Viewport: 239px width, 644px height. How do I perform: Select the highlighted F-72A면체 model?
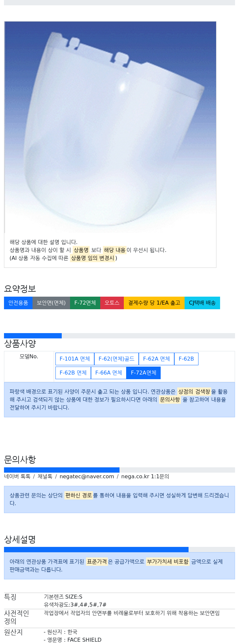pyautogui.click(x=143, y=373)
